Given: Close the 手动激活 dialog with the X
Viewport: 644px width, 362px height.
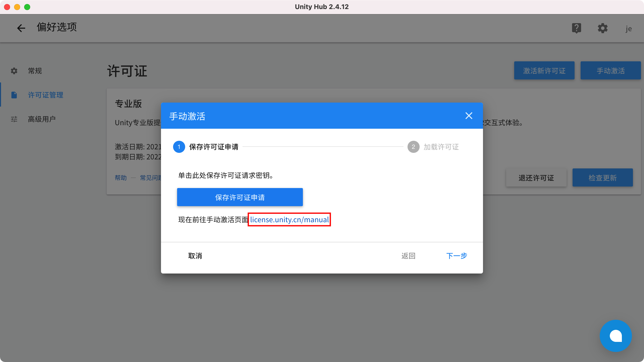Looking at the screenshot, I should (x=469, y=116).
